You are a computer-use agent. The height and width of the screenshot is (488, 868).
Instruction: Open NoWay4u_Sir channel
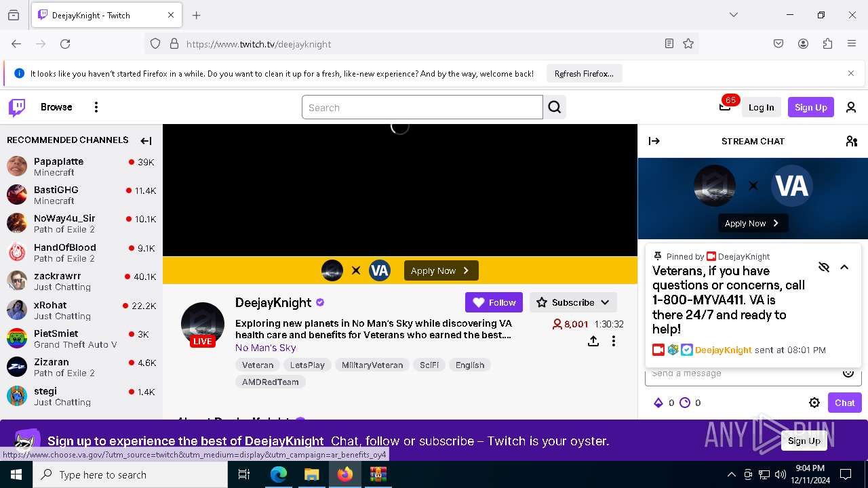tap(81, 224)
